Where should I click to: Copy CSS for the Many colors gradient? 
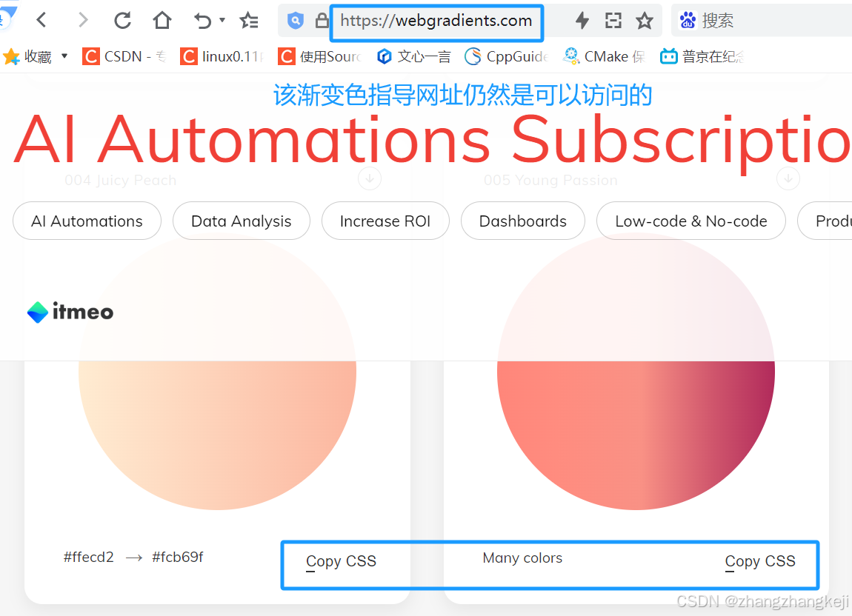[760, 561]
